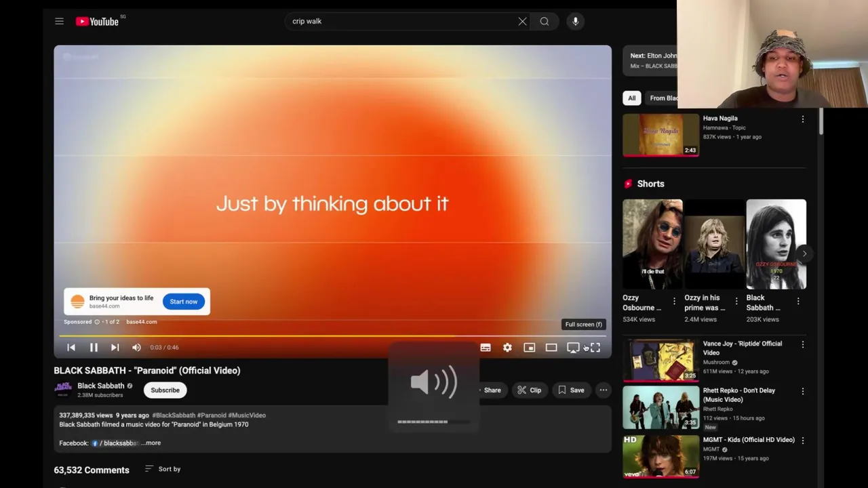Clear the 'crip walk' search text
Screen dimensions: 868x488
[x=522, y=22]
